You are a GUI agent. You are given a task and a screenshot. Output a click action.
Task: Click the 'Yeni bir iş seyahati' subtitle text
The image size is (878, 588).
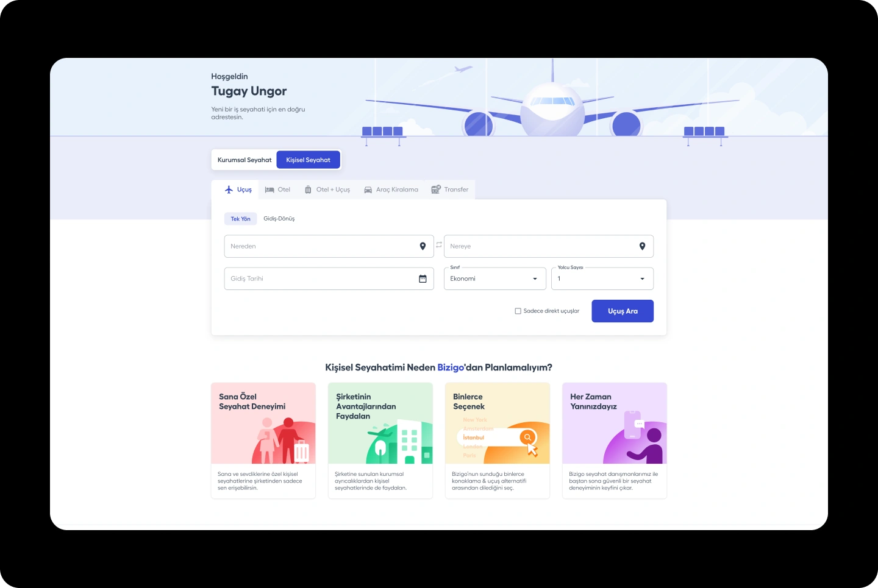pos(258,113)
